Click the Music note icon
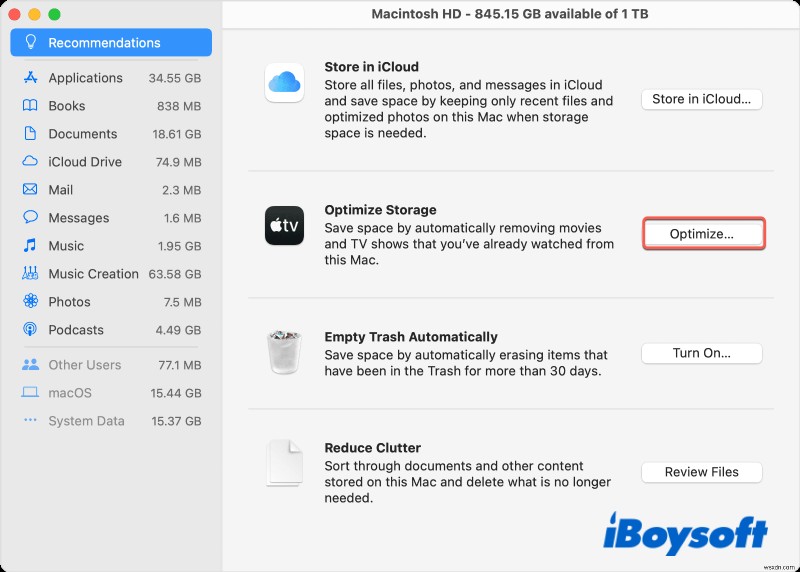 click(30, 245)
